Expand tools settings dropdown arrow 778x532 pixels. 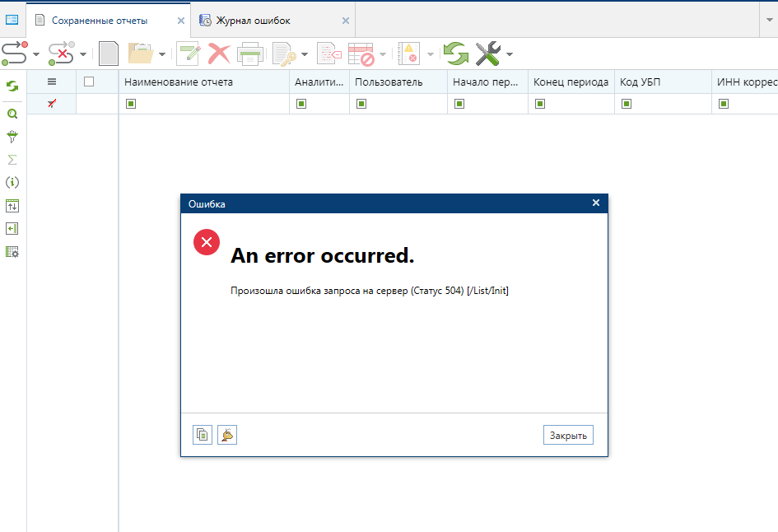coord(510,54)
